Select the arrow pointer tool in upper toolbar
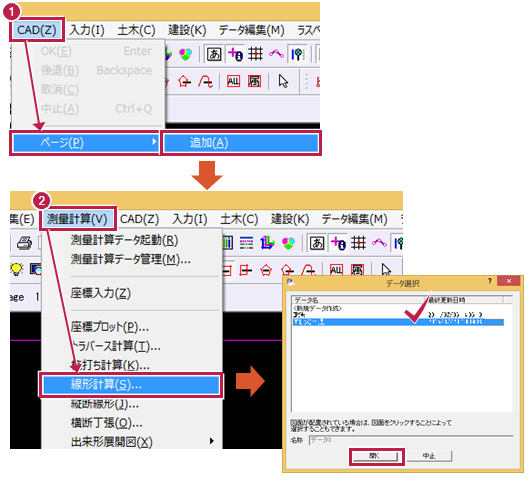 [x=283, y=81]
